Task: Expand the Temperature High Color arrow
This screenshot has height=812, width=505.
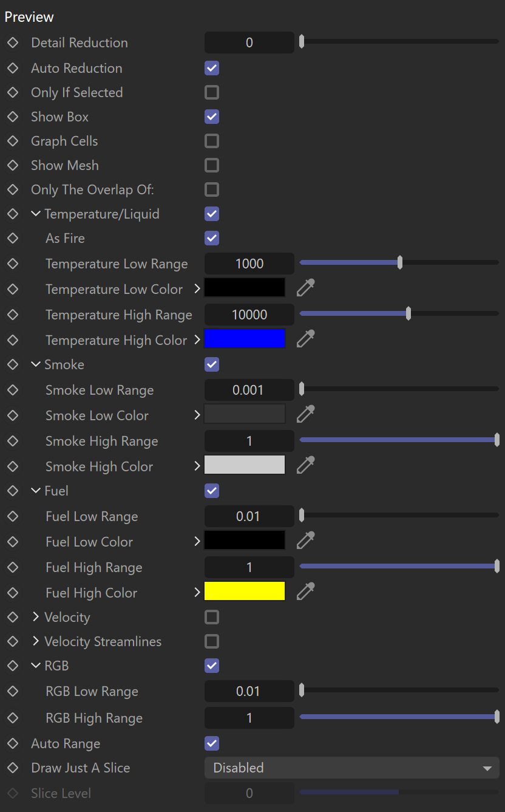Action: (x=197, y=339)
